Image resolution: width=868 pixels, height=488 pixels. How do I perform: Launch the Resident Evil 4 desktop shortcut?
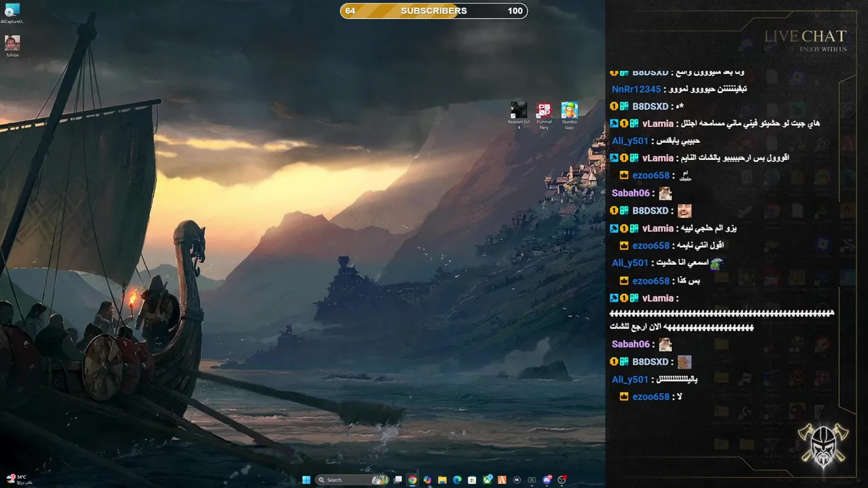click(519, 116)
